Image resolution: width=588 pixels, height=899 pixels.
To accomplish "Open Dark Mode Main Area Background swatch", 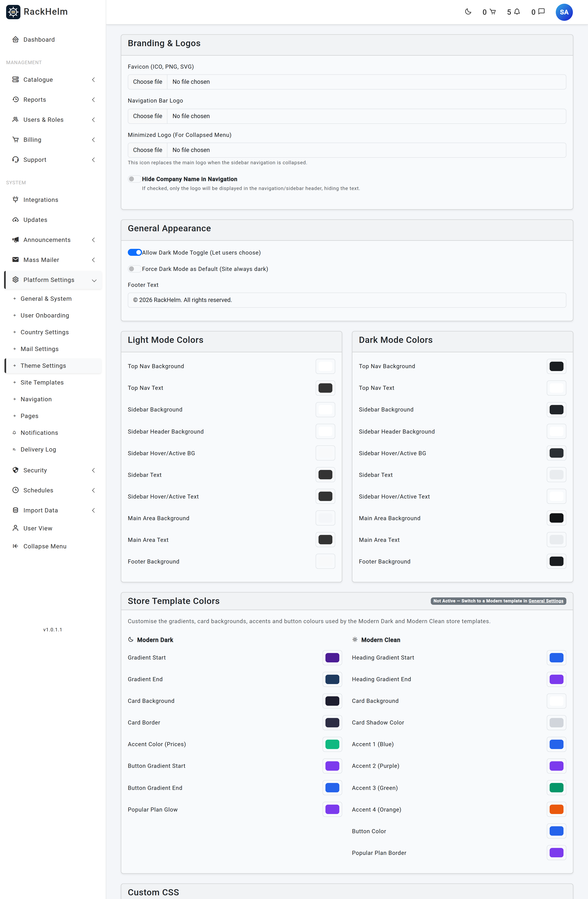I will click(556, 518).
